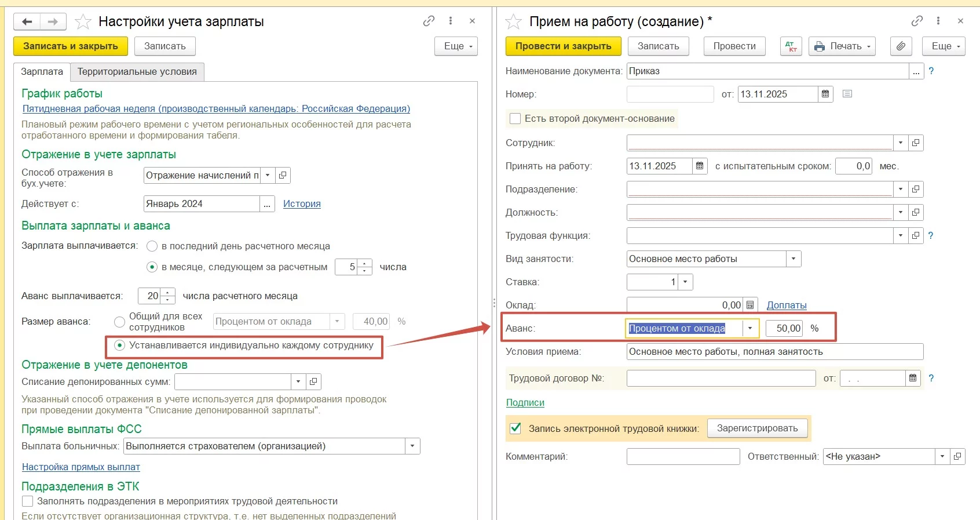The image size is (980, 520).
Task: Open the Доплаты link
Action: pos(786,305)
